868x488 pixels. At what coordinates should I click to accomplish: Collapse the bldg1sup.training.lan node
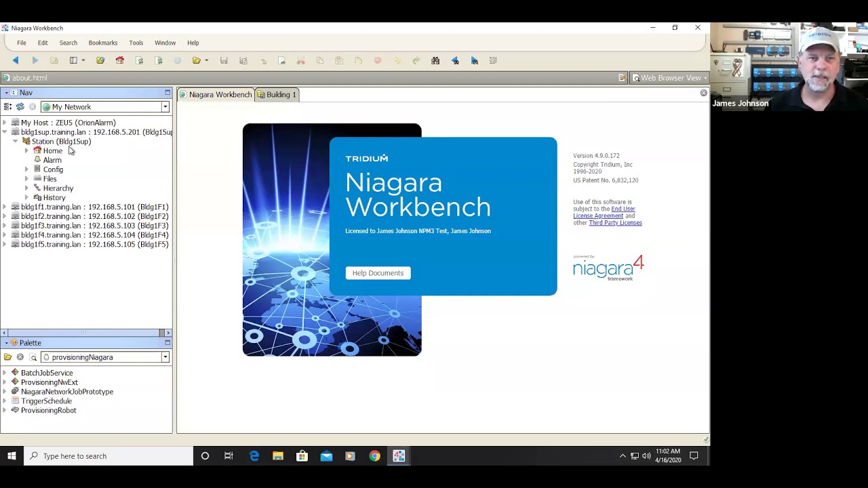[5, 132]
